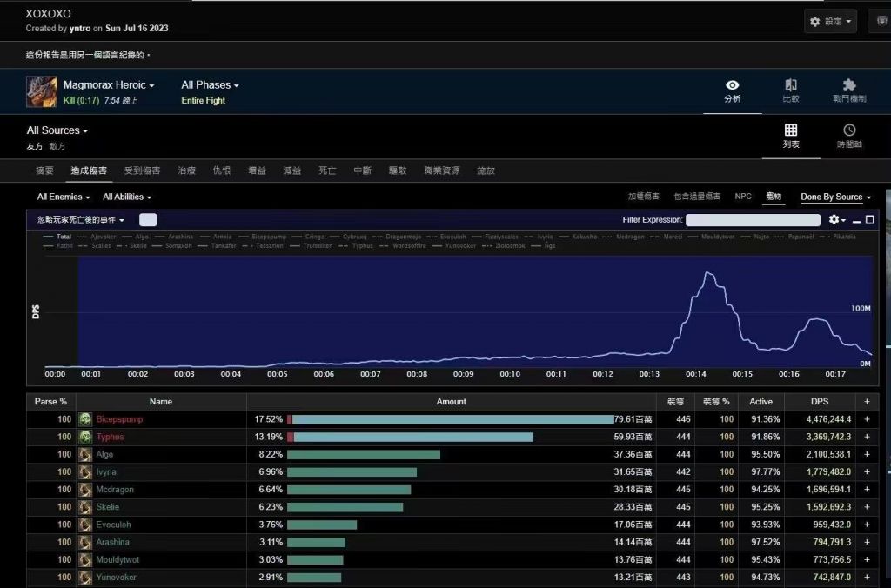Open the 比較 compare view icon
The image size is (891, 588).
coord(791,87)
